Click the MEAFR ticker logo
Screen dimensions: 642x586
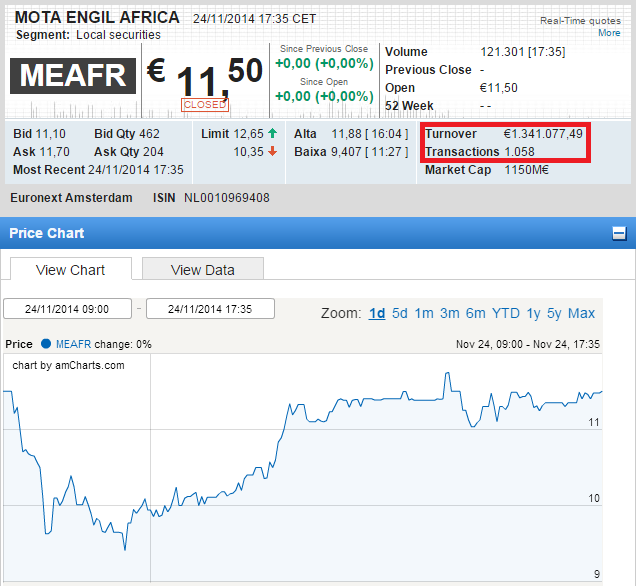73,76
